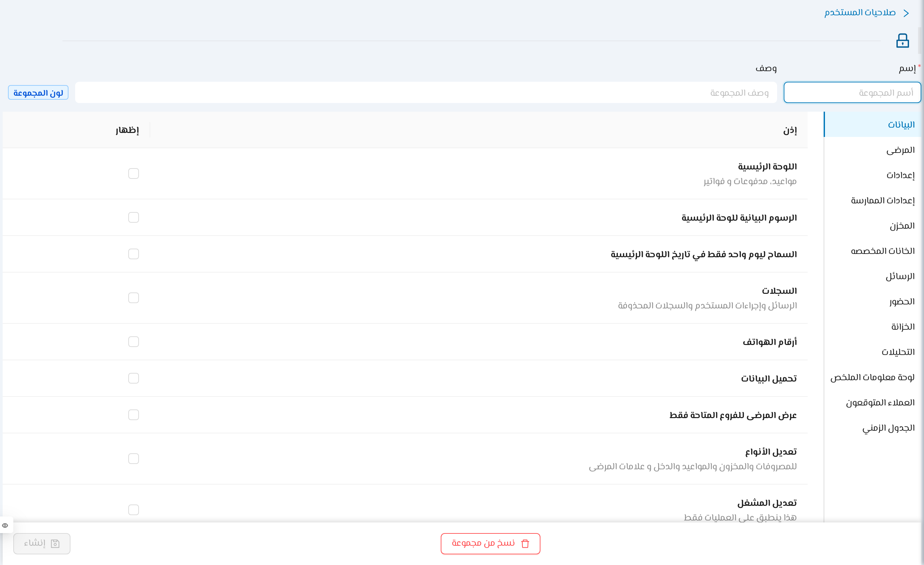Tick الرسوم البيانية للوحة الرئيسية checkbox
924x565 pixels.
(x=134, y=217)
